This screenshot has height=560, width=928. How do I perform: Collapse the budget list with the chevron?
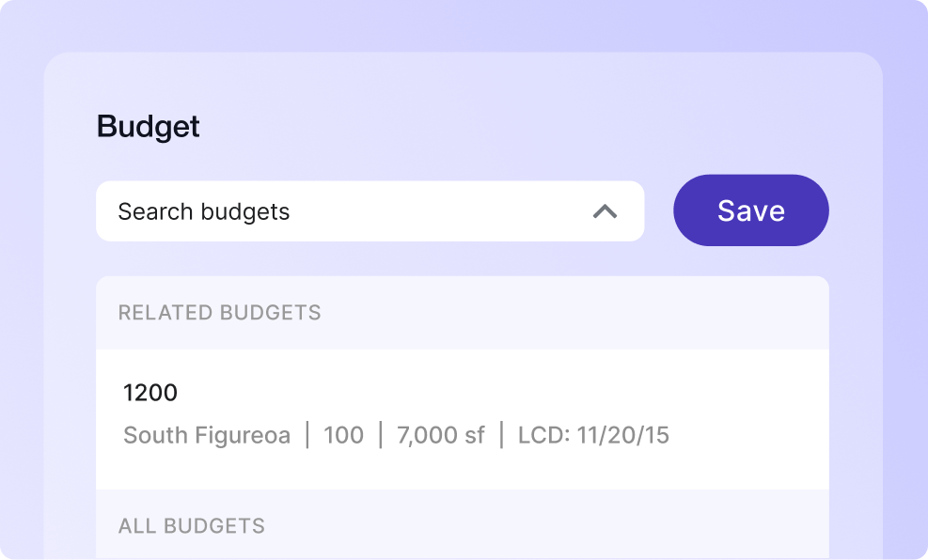tap(605, 211)
